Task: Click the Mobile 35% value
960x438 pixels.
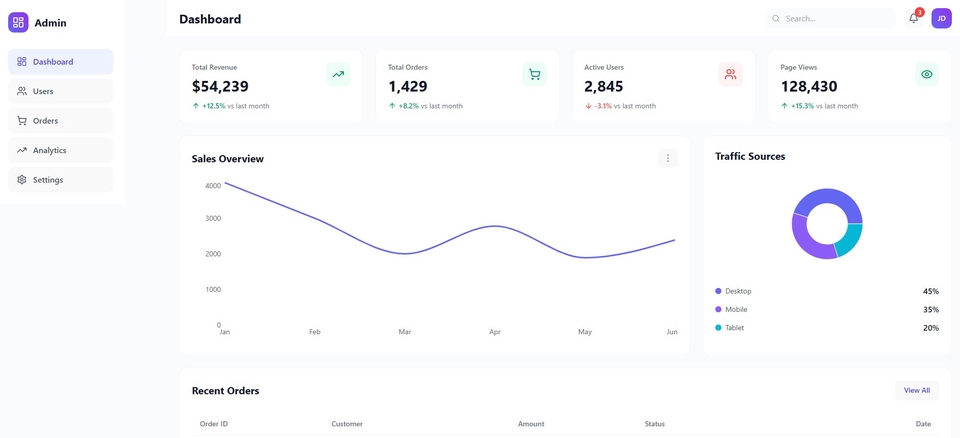Action: 931,310
